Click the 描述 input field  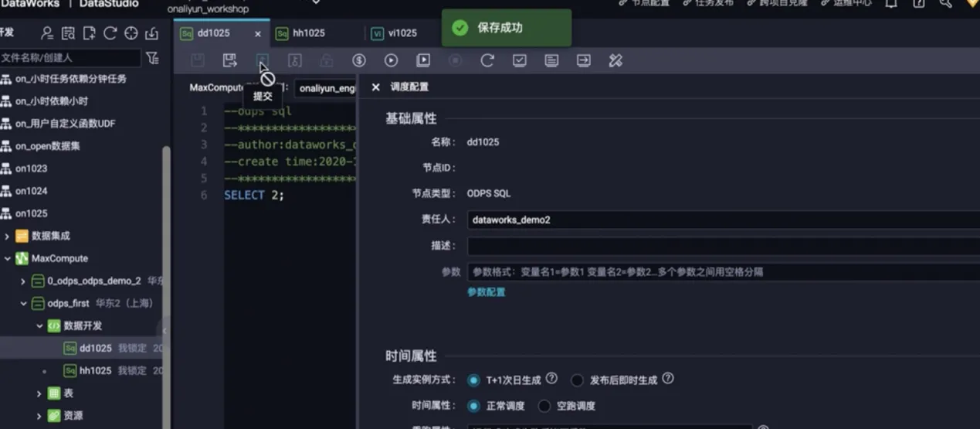pos(724,246)
